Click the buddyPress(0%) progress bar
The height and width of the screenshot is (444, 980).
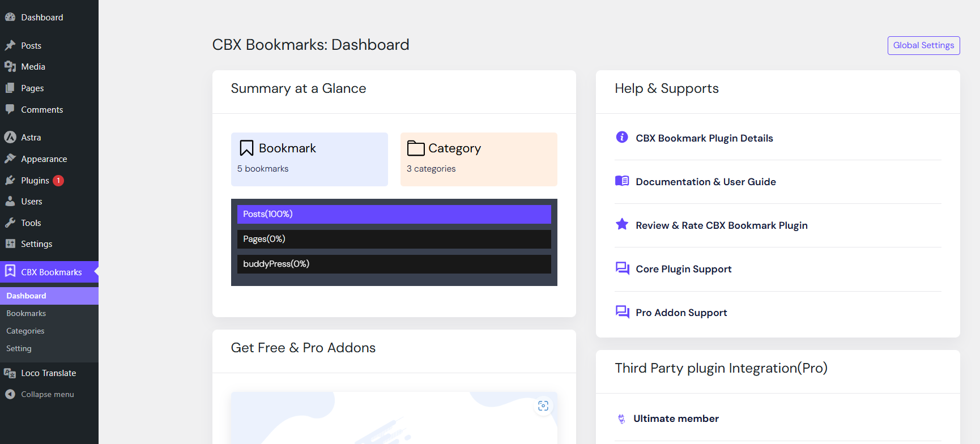(x=394, y=264)
